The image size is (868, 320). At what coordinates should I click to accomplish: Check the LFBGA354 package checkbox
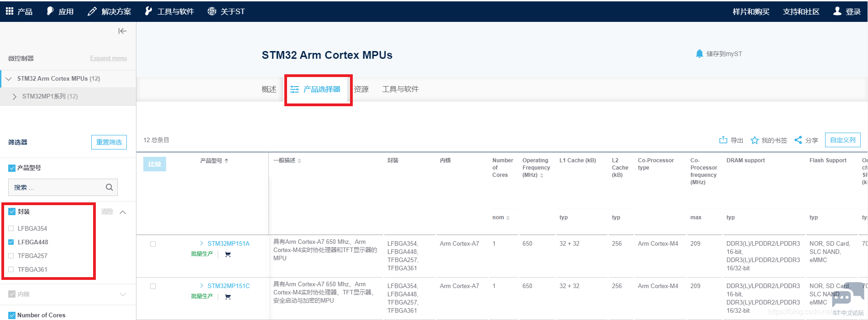(11, 228)
